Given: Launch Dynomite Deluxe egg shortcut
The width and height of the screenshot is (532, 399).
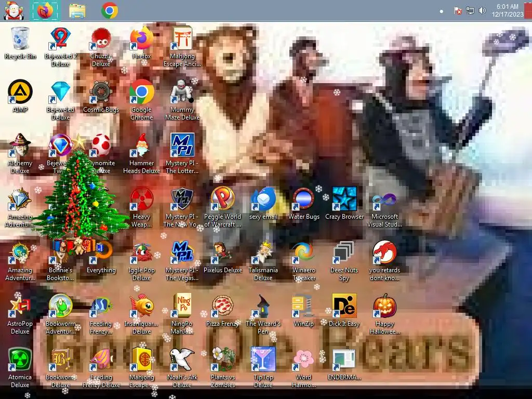Looking at the screenshot, I should [101, 153].
